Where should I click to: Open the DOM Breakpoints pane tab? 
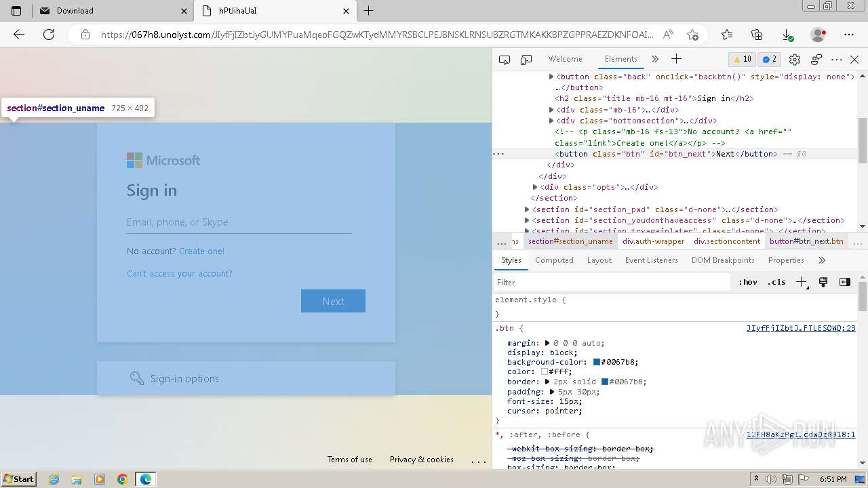[x=723, y=260]
